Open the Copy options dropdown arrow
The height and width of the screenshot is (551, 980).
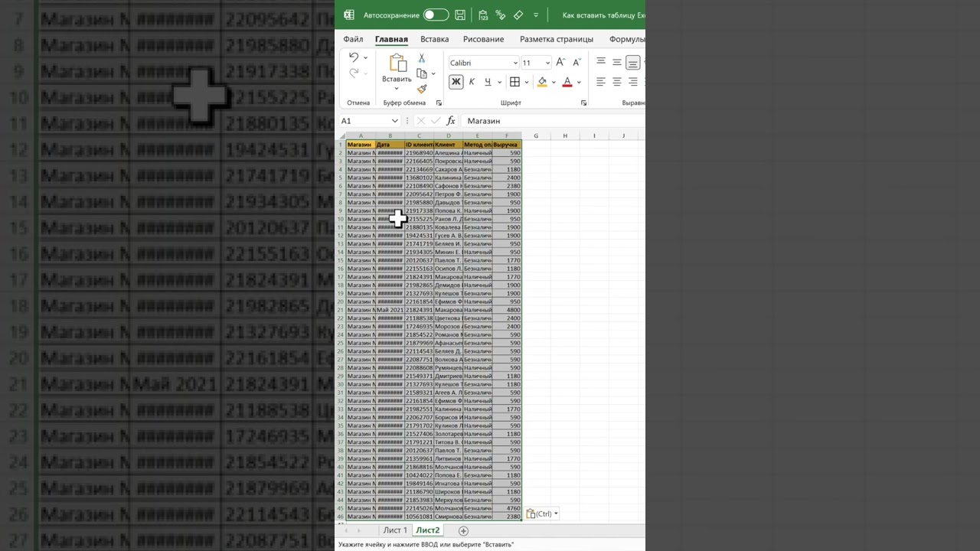tap(433, 73)
